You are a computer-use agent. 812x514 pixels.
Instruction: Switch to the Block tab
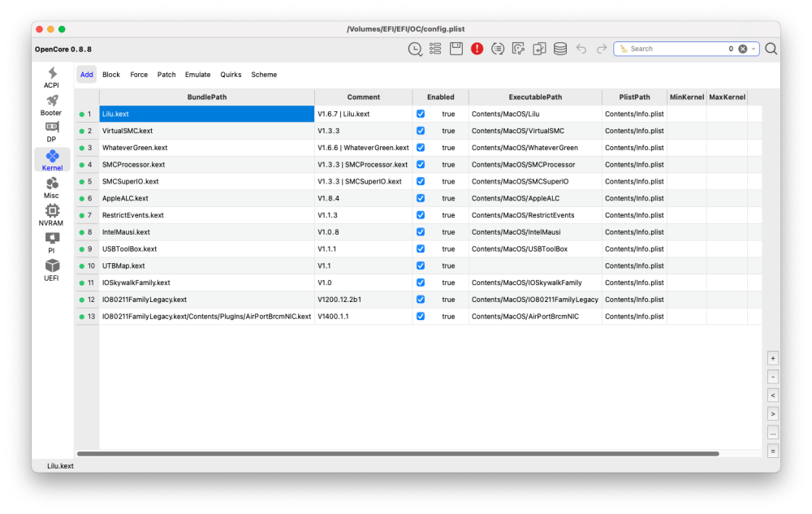110,75
